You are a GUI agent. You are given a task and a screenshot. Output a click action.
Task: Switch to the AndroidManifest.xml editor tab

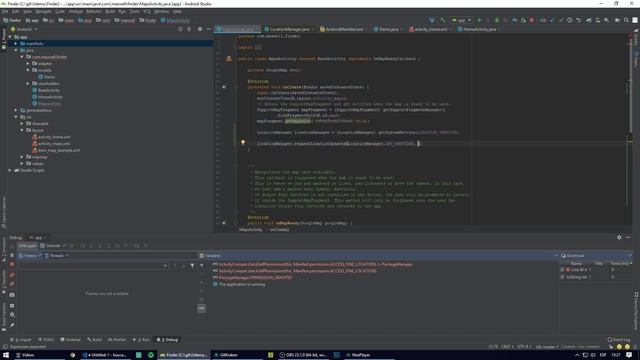344,29
